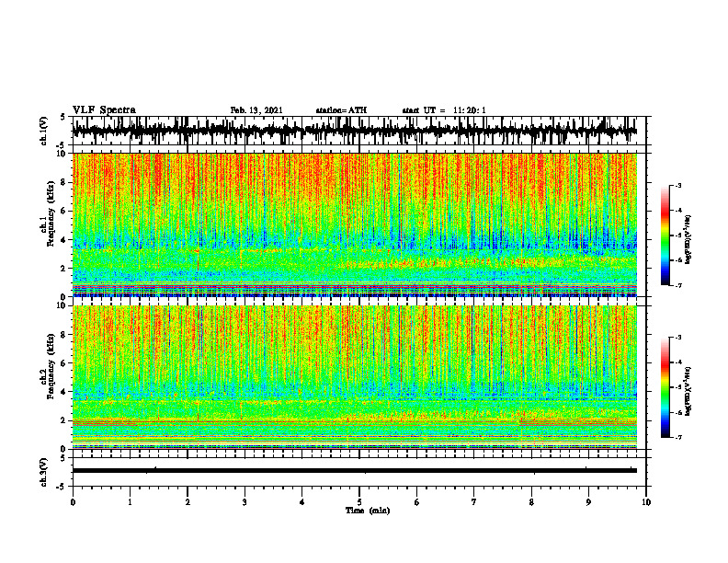Select the date text "Feb. 13, 2021"
Viewport: 728px width, 563px height.
point(256,110)
